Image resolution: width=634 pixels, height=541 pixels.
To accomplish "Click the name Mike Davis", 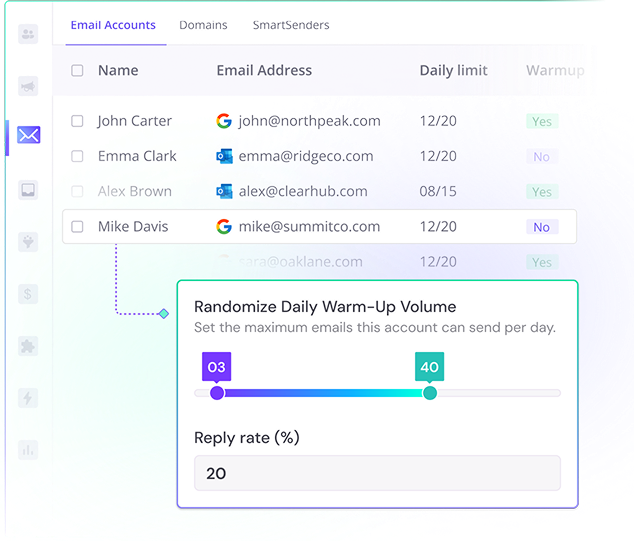I will [x=133, y=226].
